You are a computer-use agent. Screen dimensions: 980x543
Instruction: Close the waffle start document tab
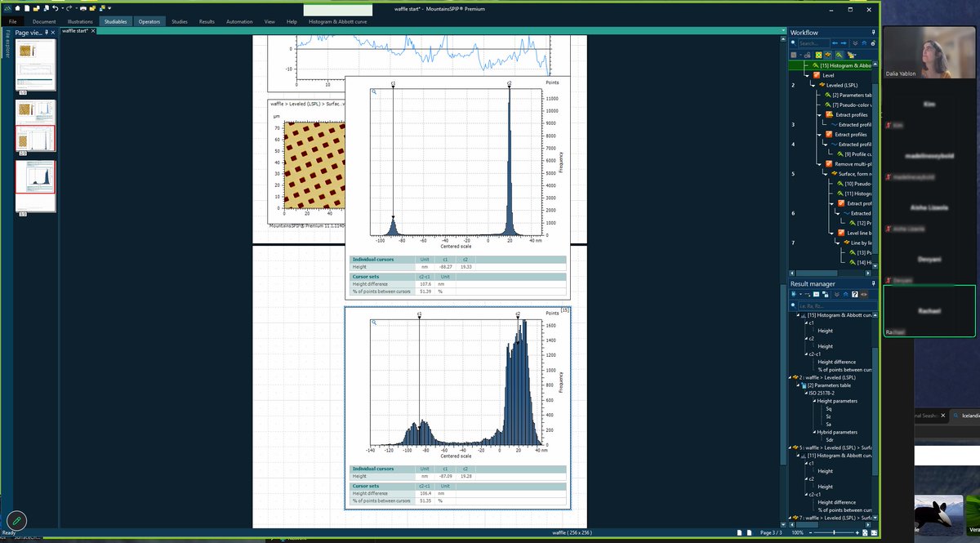point(94,31)
